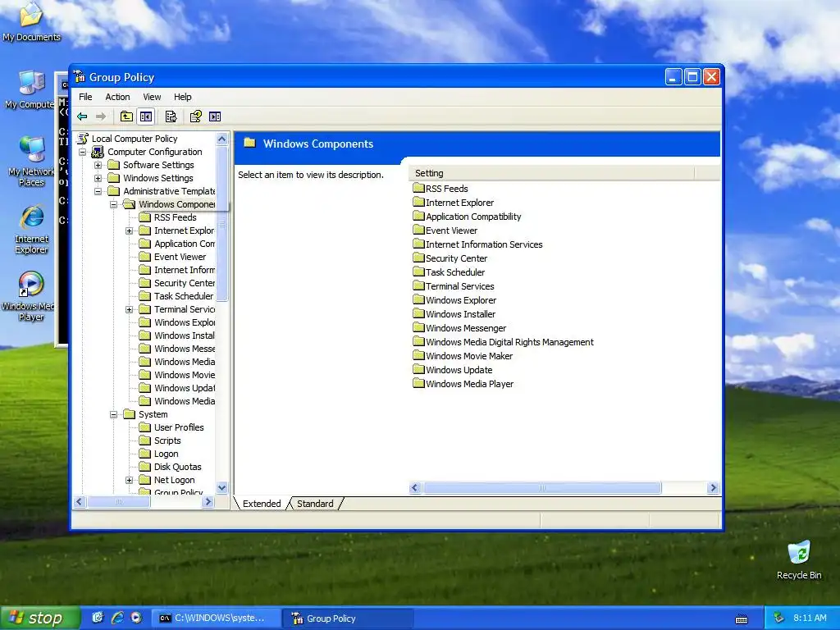Viewport: 840px width, 630px height.
Task: Click the Internet Explorer desktop icon
Action: point(31,229)
